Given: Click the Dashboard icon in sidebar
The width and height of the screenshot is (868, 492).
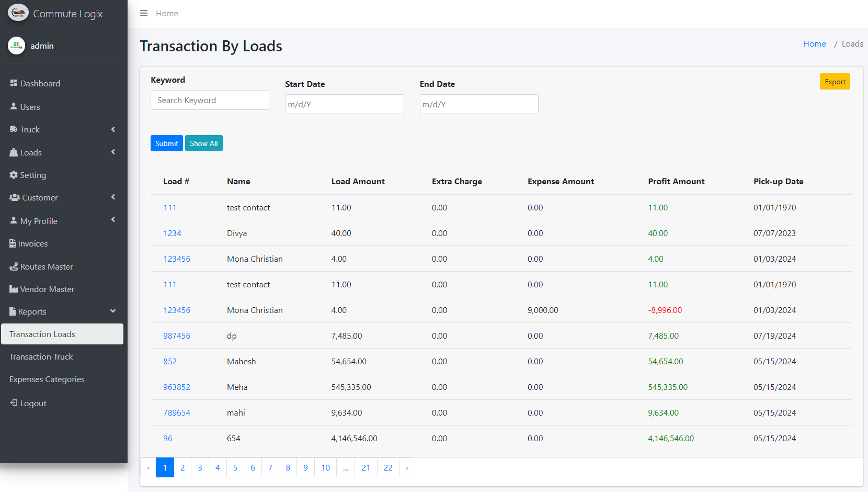Looking at the screenshot, I should pos(14,83).
